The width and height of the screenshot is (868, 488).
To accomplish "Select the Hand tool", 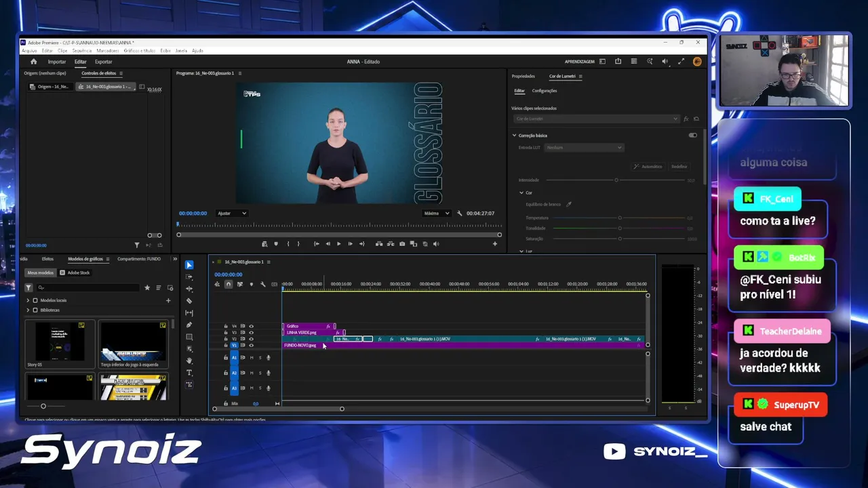I will (189, 361).
